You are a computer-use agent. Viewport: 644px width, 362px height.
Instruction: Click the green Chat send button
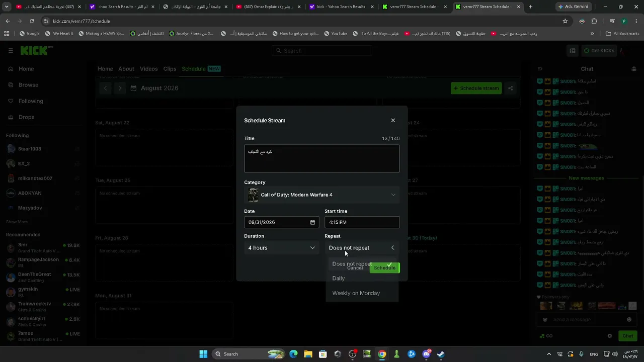(627, 336)
